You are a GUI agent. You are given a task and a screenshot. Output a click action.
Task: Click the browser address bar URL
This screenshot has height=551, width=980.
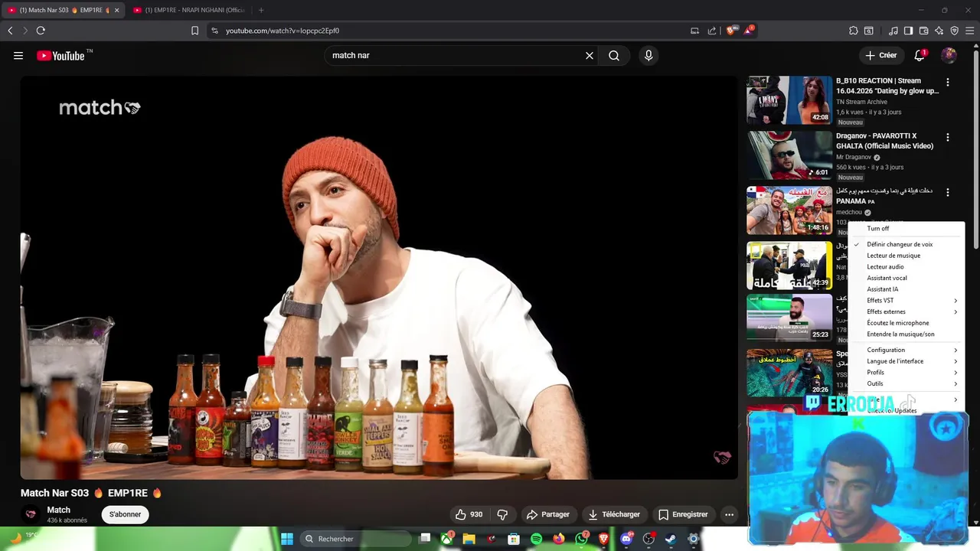283,31
